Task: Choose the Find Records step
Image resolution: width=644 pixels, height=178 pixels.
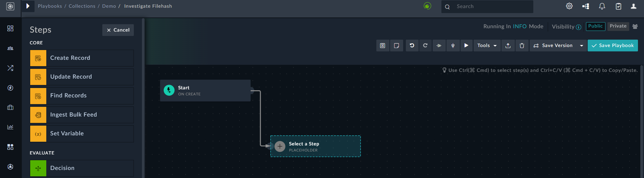Action: point(82,96)
